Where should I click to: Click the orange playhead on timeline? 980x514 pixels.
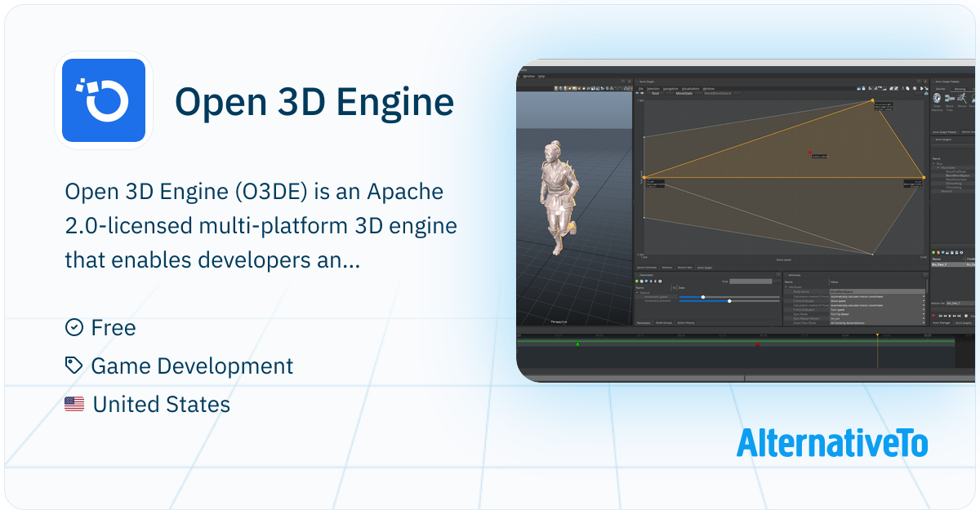[878, 335]
